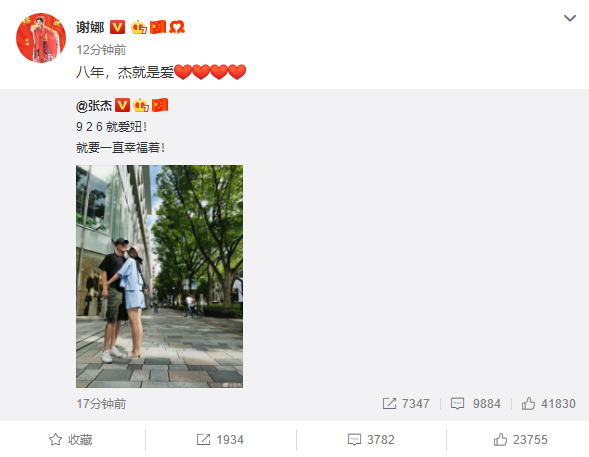View the 9884 comments on original post
Viewport: 589px width, 457px height.
476,404
